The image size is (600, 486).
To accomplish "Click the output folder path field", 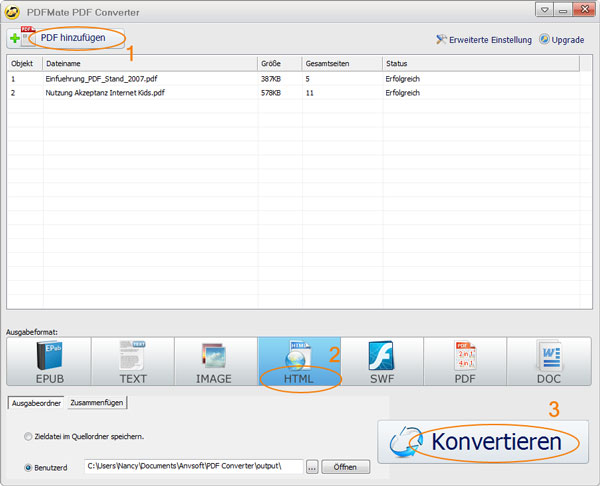I will 194,466.
